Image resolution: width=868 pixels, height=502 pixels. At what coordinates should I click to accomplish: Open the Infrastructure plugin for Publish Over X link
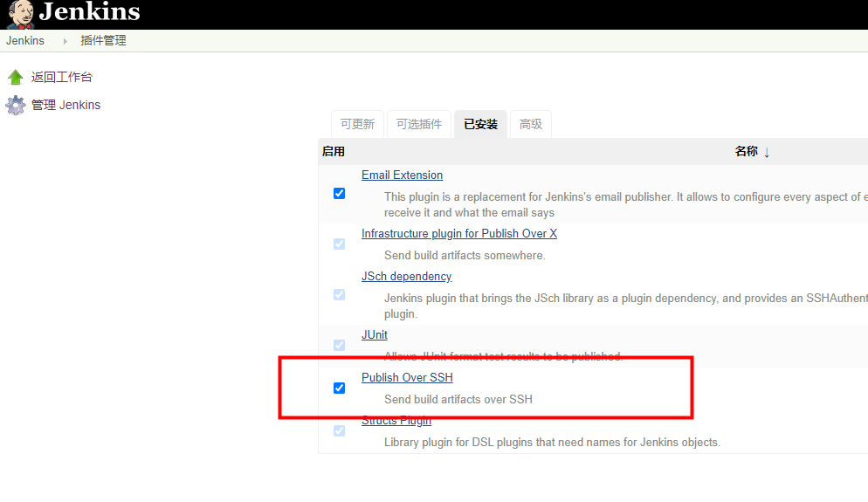[459, 234]
